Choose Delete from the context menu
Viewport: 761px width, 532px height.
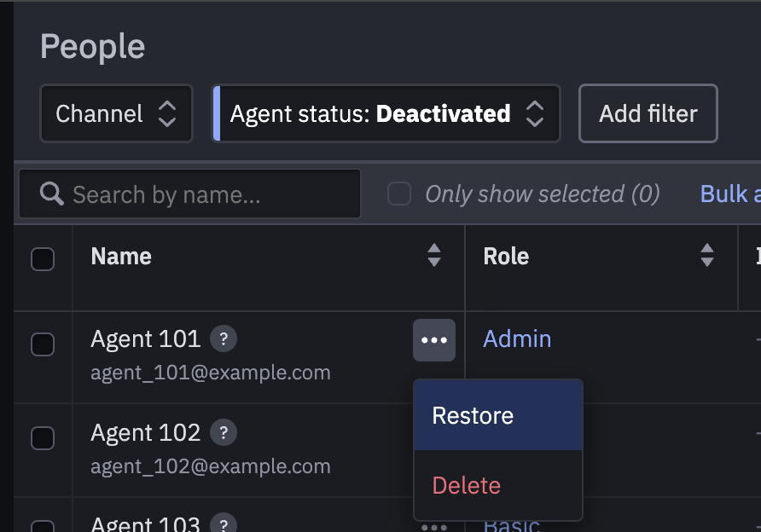click(x=498, y=485)
